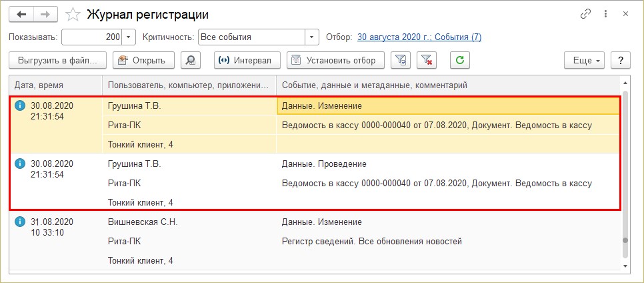The height and width of the screenshot is (283, 644).
Task: Refresh the log with green arrow
Action: 460,61
